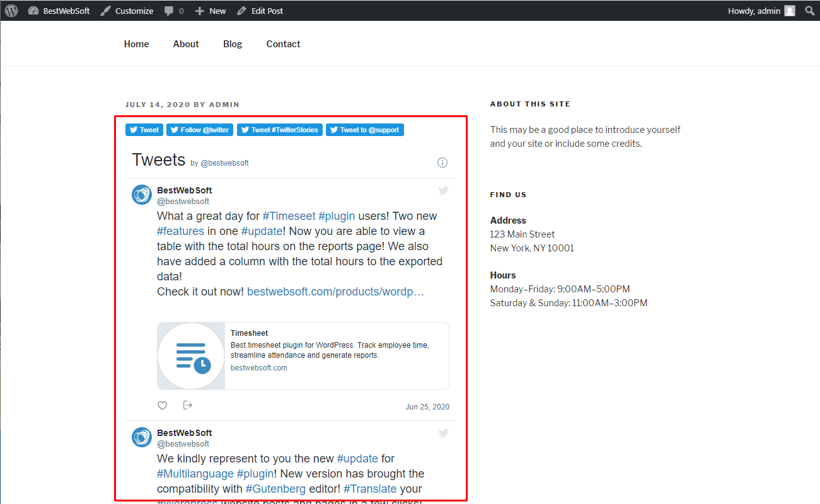Viewport: 820px width, 504px height.
Task: Open the Jun 25, 2020 tweet date
Action: point(427,407)
